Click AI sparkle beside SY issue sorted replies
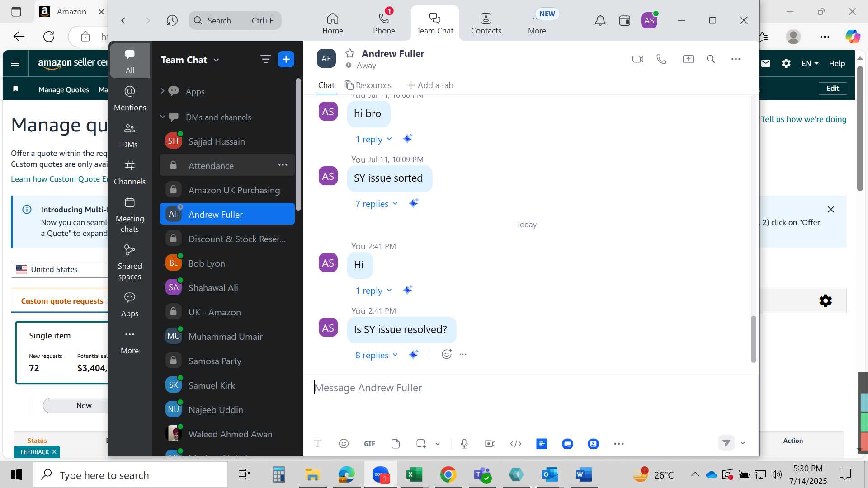The height and width of the screenshot is (488, 868). tap(413, 203)
